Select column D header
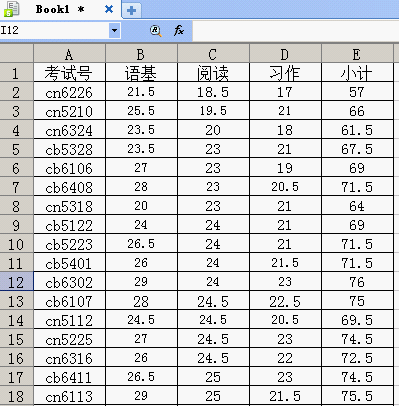The width and height of the screenshot is (400, 407). click(x=285, y=53)
